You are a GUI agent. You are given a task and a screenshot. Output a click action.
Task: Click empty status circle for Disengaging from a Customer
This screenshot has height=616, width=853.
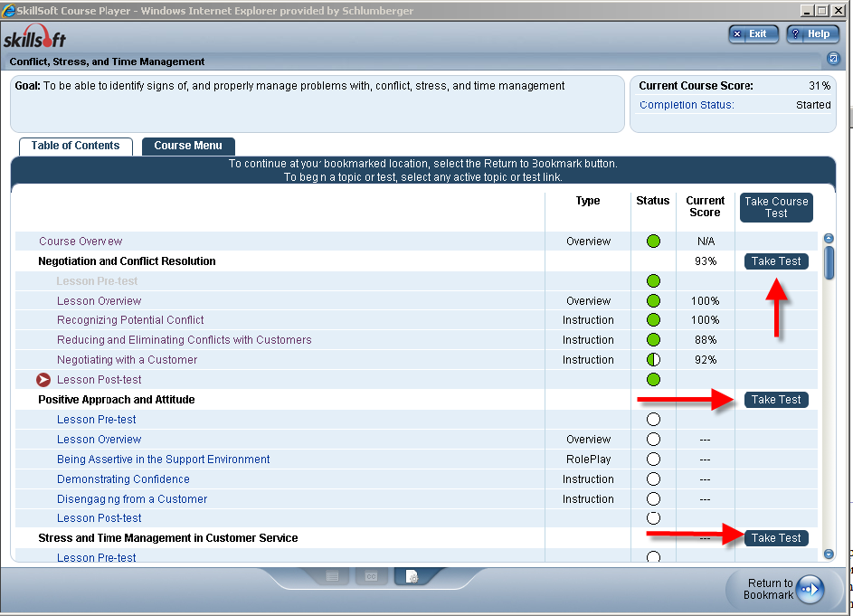pyautogui.click(x=653, y=499)
